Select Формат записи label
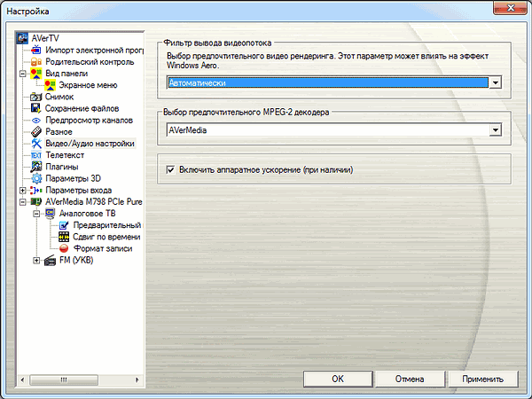 pyautogui.click(x=103, y=248)
